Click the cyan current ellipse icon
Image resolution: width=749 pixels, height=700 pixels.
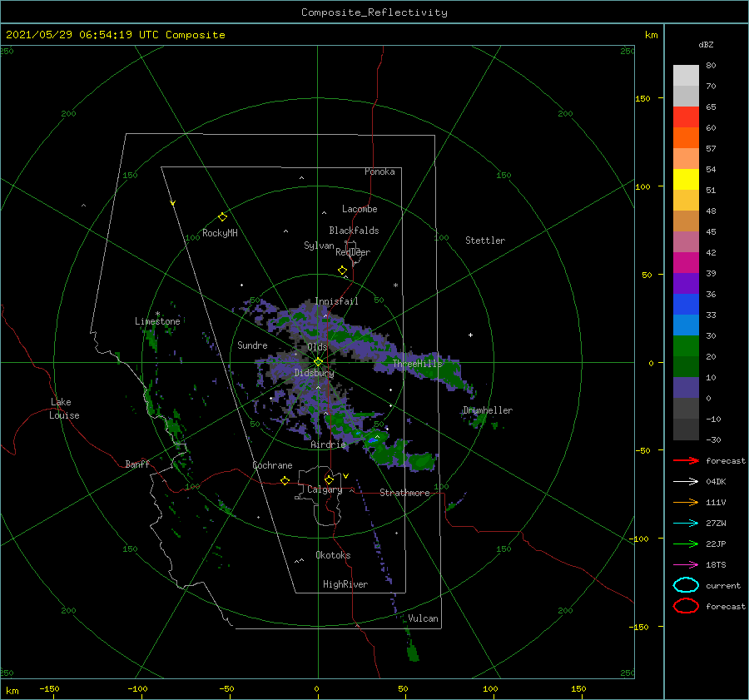(686, 585)
